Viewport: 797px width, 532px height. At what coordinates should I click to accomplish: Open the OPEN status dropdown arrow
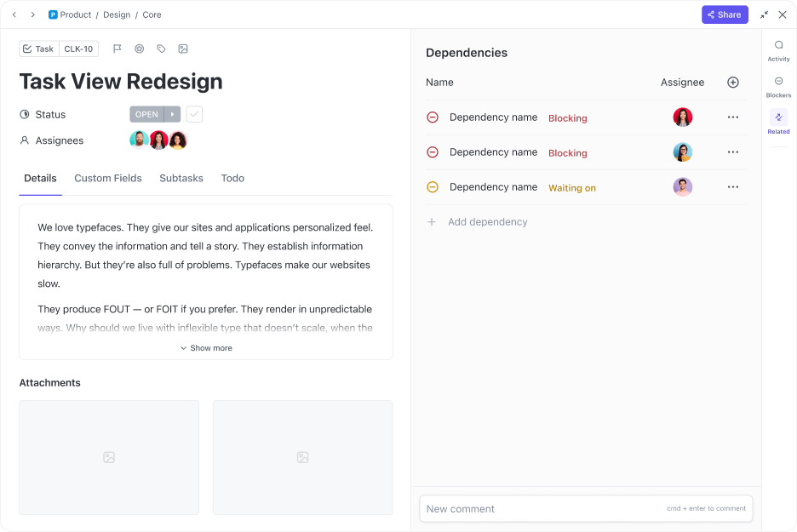click(173, 113)
